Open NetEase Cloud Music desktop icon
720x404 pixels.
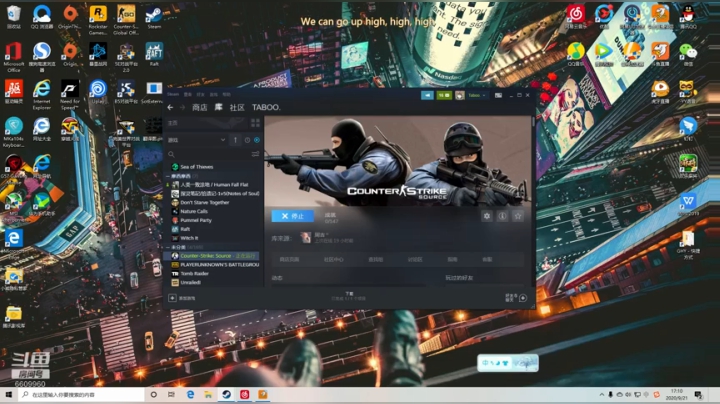click(x=575, y=17)
